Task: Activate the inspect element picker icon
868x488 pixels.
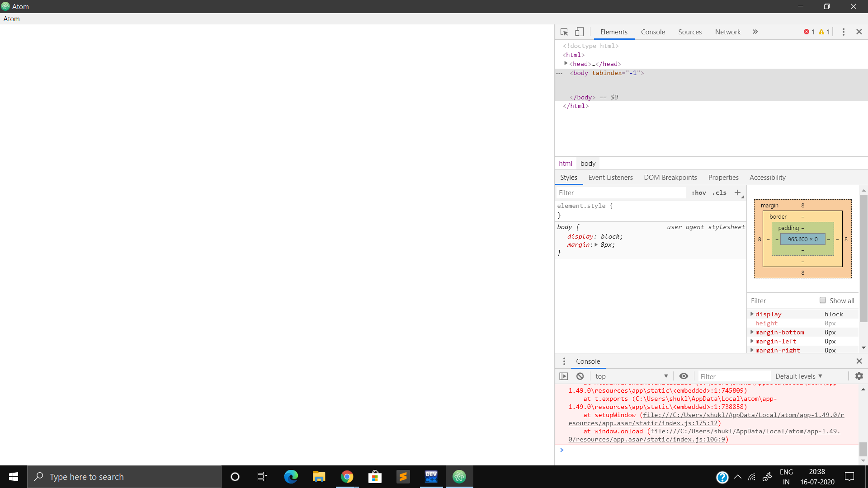Action: pyautogui.click(x=564, y=32)
